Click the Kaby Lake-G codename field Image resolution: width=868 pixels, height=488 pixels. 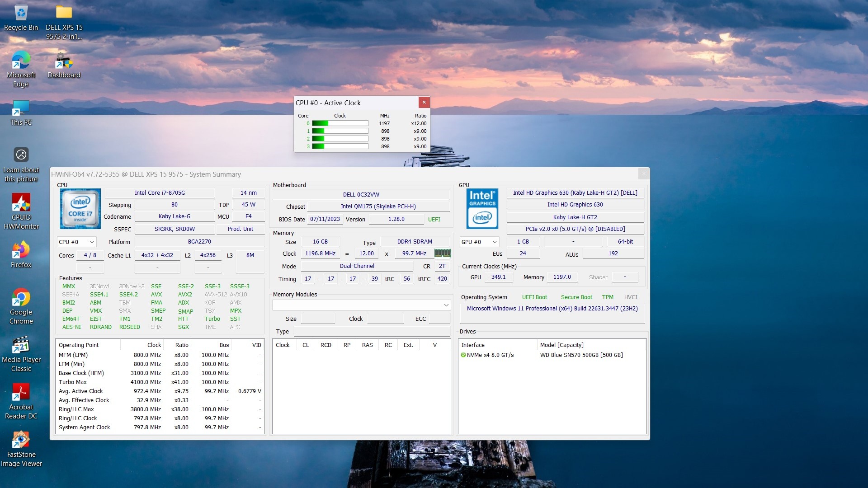point(175,217)
